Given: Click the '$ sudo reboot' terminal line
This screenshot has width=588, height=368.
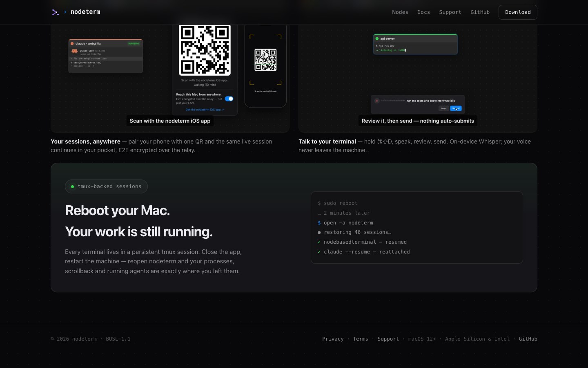Looking at the screenshot, I should (337, 203).
